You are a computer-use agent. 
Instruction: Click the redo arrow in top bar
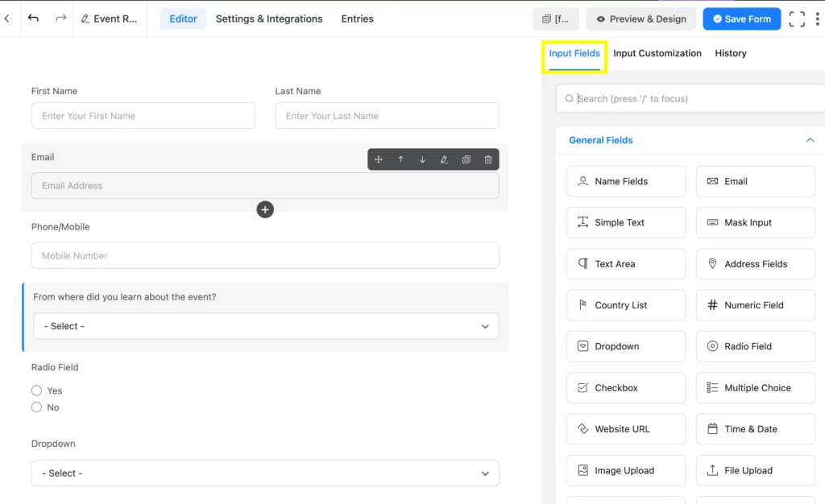[x=60, y=19]
